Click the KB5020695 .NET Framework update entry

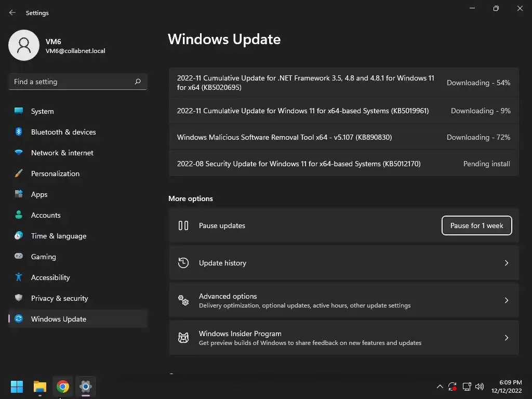click(344, 83)
